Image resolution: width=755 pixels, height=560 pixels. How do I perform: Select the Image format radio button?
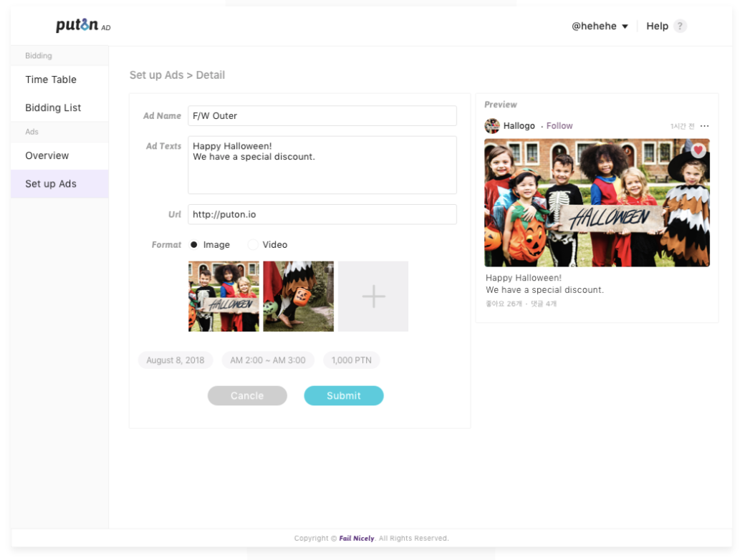pyautogui.click(x=193, y=245)
